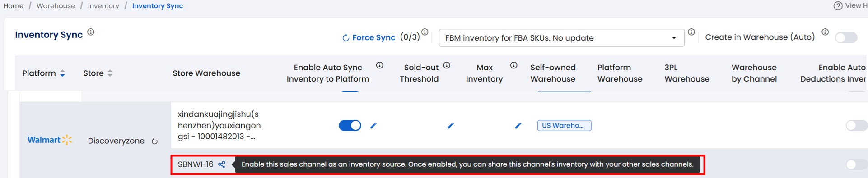Click info icon next to Sold-out Threshold
This screenshot has height=178, width=868.
click(x=447, y=65)
